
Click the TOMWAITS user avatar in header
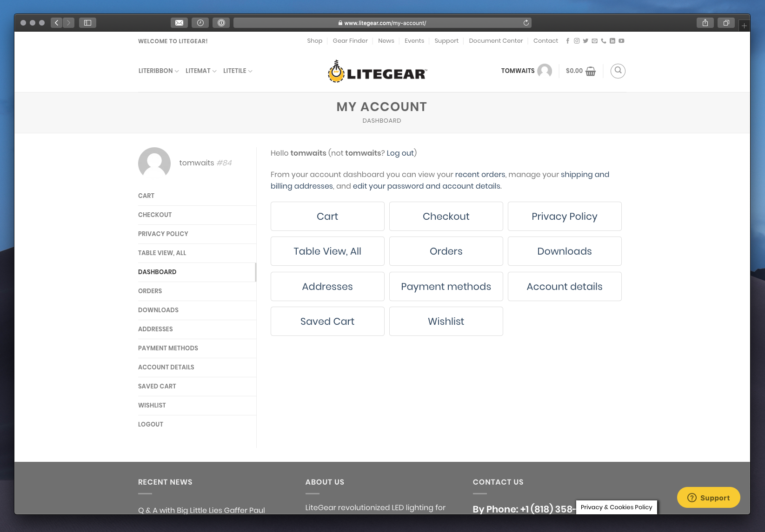(545, 71)
